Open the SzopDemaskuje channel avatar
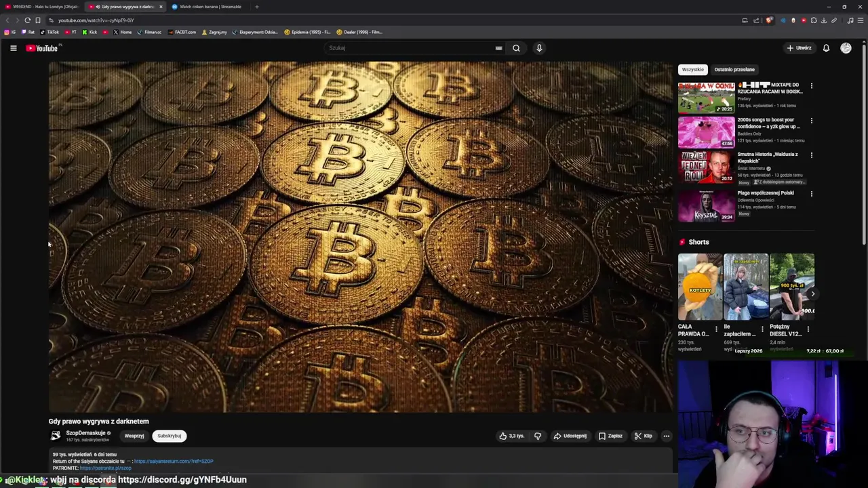 (x=56, y=436)
